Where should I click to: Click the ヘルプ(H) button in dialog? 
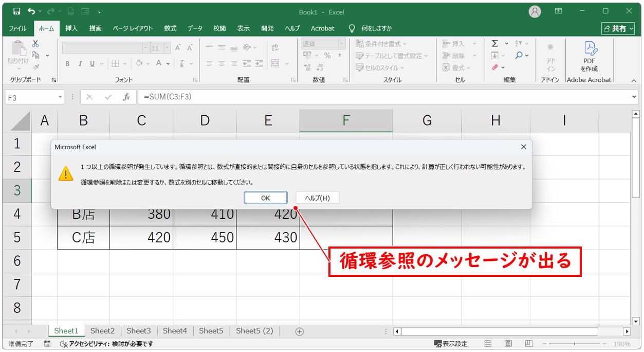(317, 198)
